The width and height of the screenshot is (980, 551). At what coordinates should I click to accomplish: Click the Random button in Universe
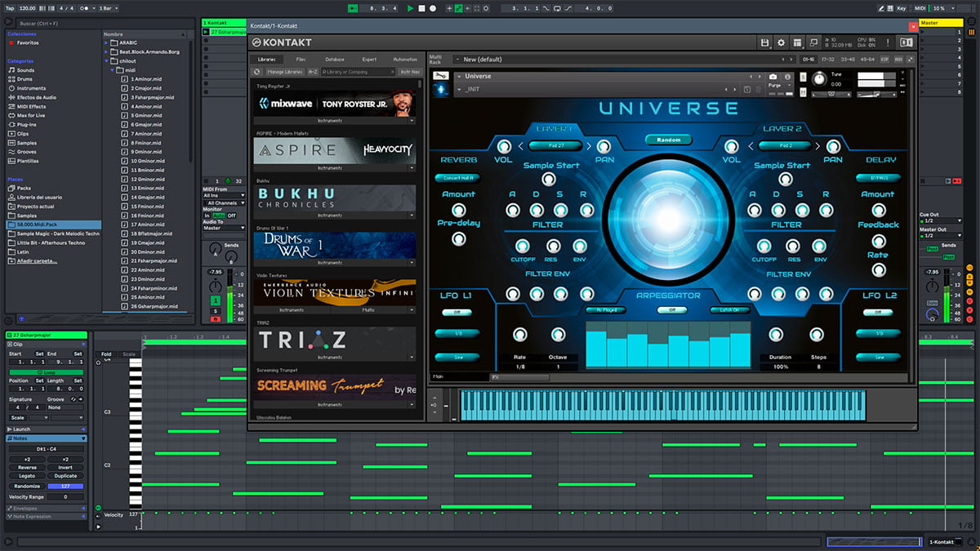[668, 140]
